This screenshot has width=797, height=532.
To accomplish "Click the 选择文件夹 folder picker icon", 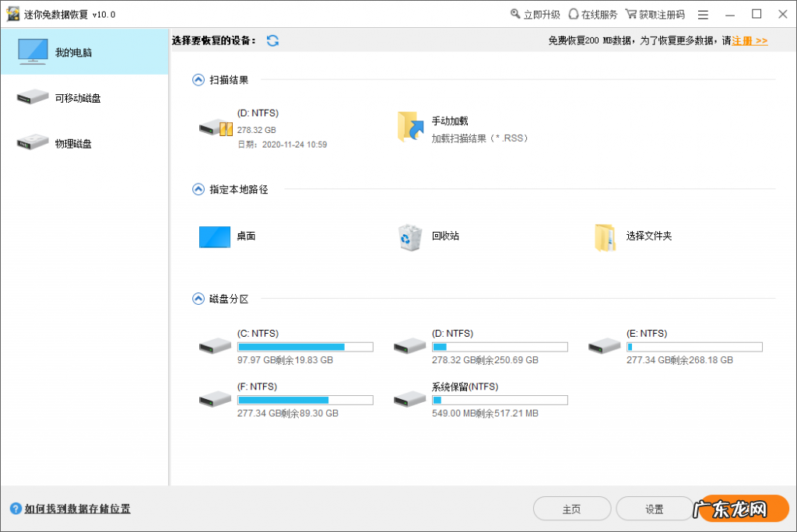I will point(606,236).
